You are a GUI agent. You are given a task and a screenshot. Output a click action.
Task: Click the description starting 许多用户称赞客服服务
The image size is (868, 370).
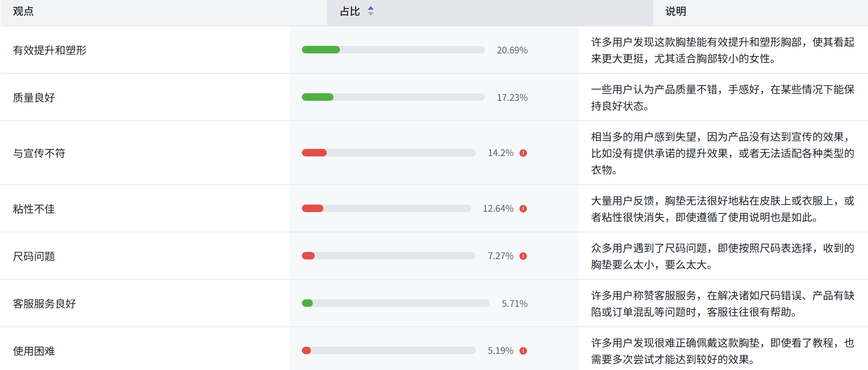pyautogui.click(x=723, y=303)
